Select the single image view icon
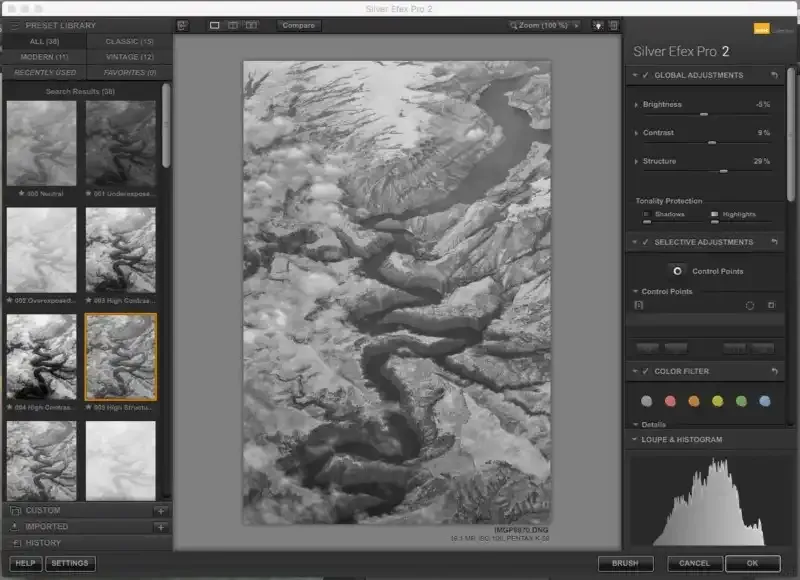The image size is (800, 580). tap(215, 25)
